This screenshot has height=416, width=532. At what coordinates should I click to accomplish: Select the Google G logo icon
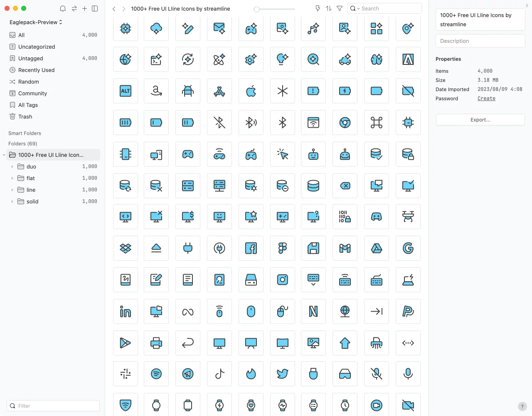coord(408,248)
